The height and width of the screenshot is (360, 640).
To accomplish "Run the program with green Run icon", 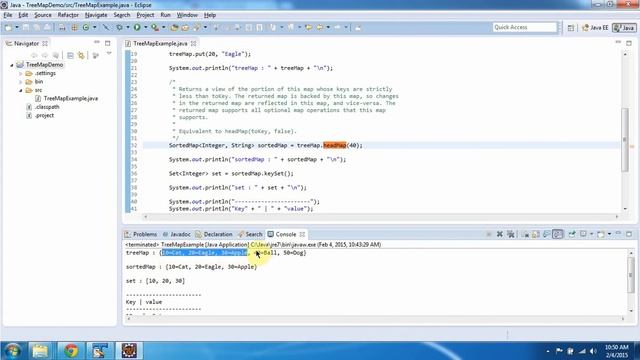I will 137,27.
